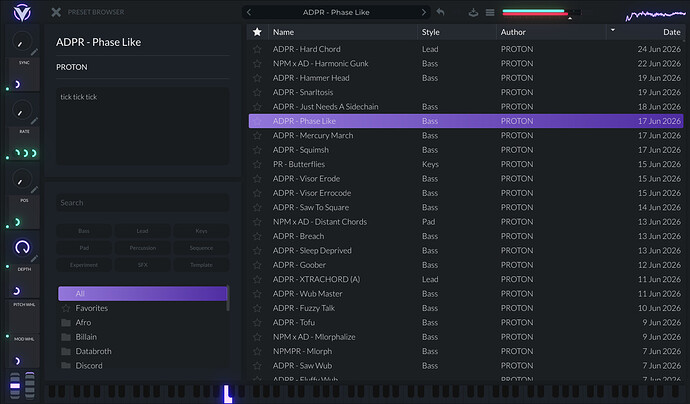Select the ADPR - Saw Wub preset

[466, 365]
